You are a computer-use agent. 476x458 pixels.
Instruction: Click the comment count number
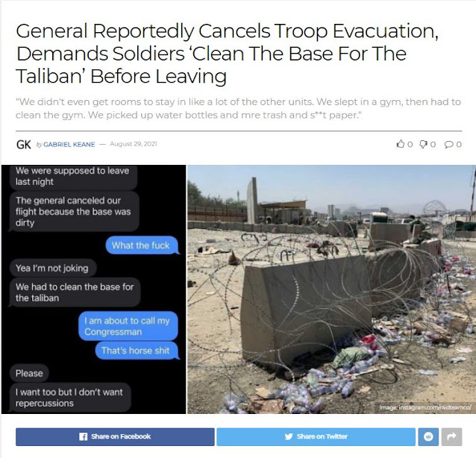(459, 145)
